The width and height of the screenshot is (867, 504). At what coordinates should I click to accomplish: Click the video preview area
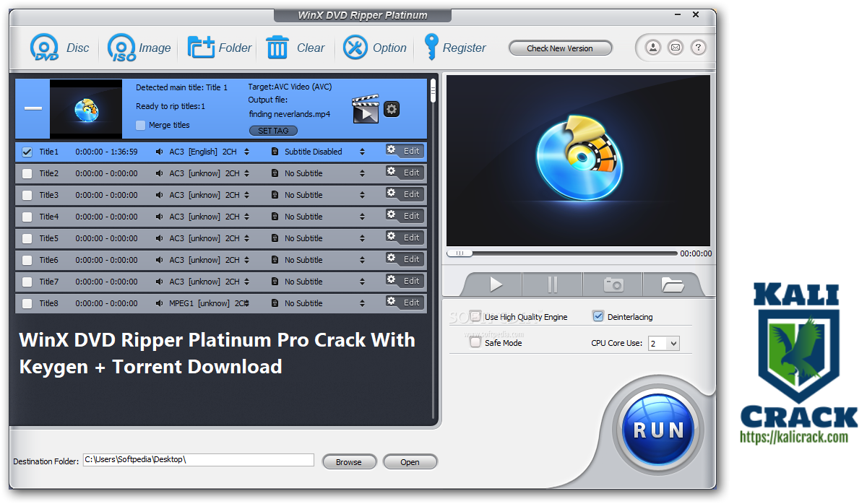(578, 160)
